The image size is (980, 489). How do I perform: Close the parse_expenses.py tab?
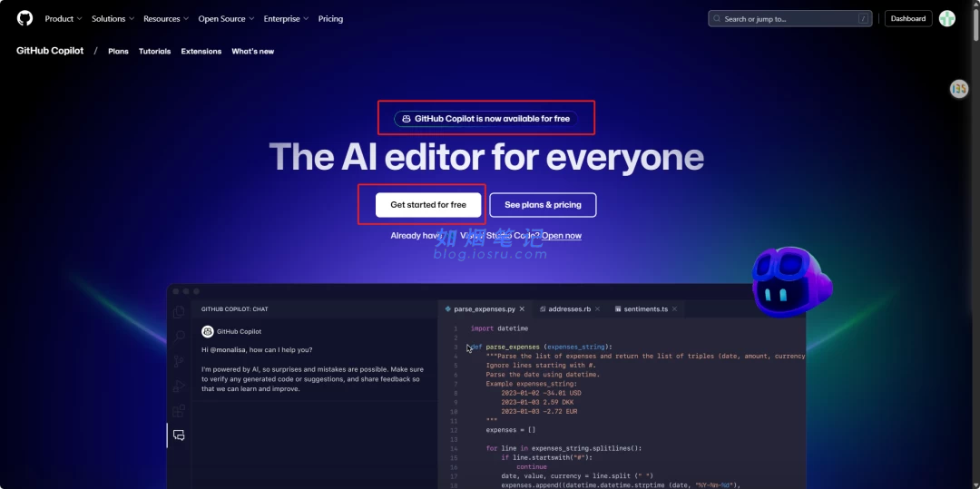click(522, 309)
